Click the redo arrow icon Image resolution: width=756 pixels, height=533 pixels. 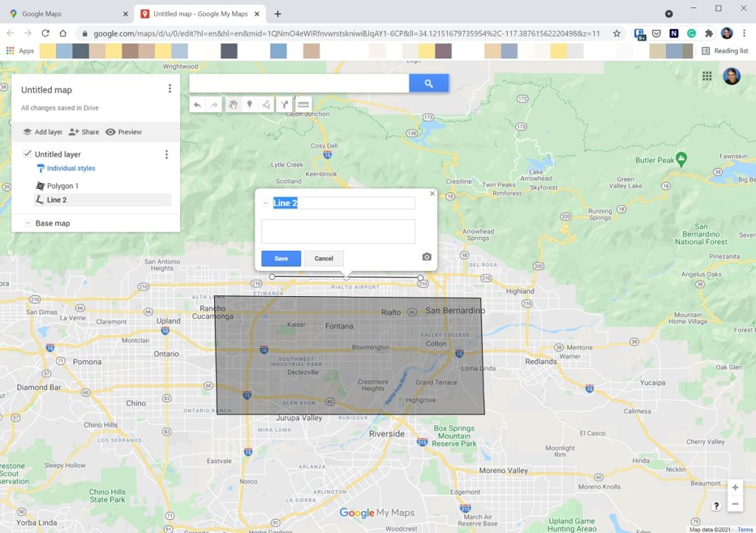click(x=214, y=104)
